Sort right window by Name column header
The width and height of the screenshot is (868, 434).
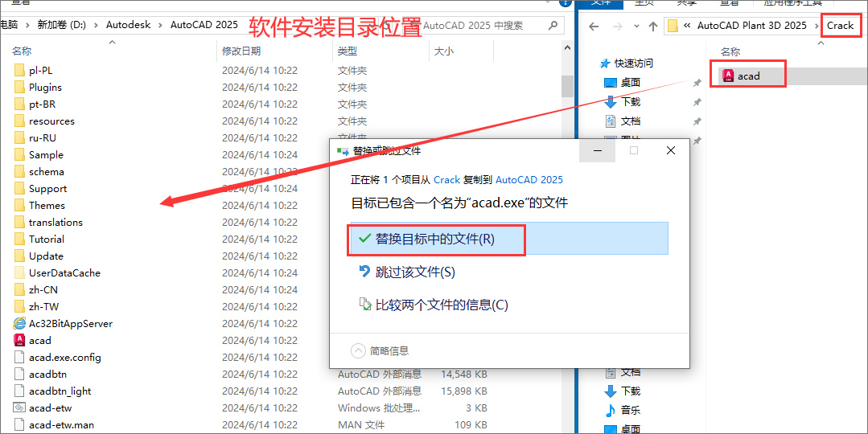coord(730,51)
